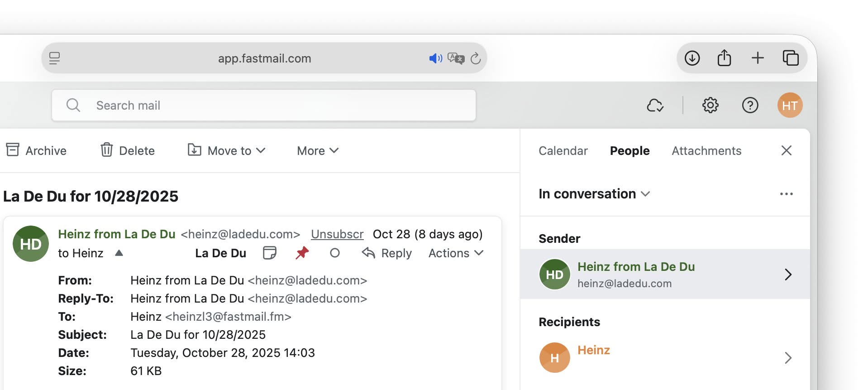Click the 61 KB size value
The height and width of the screenshot is (390, 868).
[x=146, y=371]
